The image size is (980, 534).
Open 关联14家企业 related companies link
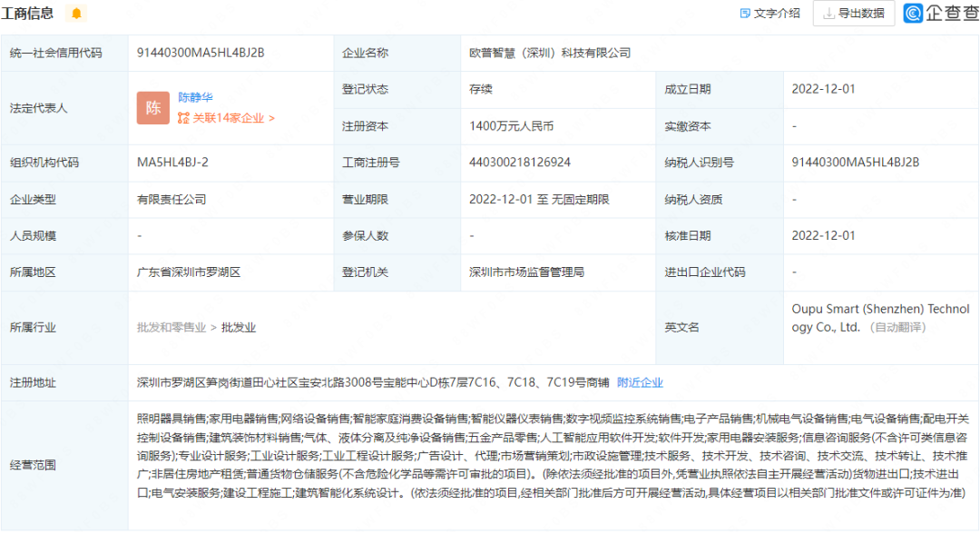pos(226,117)
